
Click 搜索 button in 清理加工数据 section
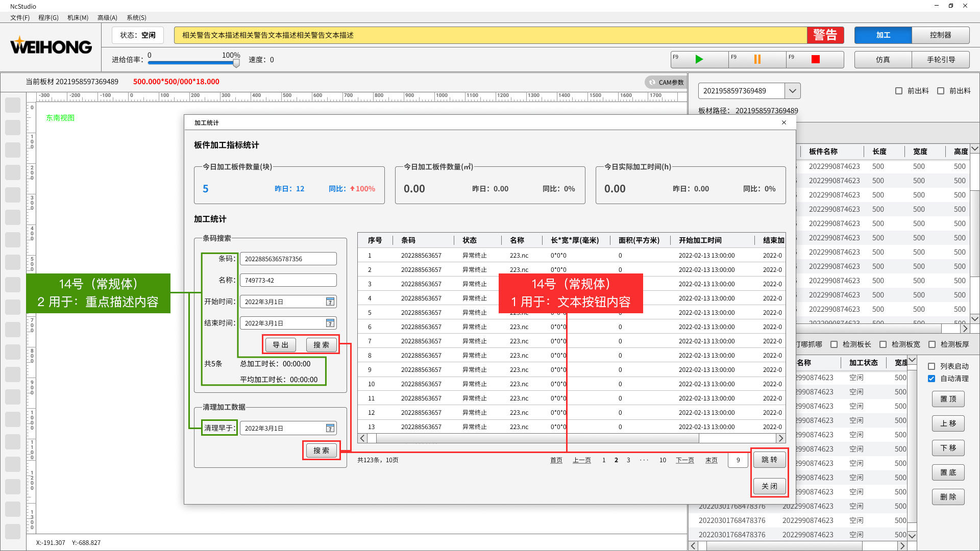[x=322, y=450]
